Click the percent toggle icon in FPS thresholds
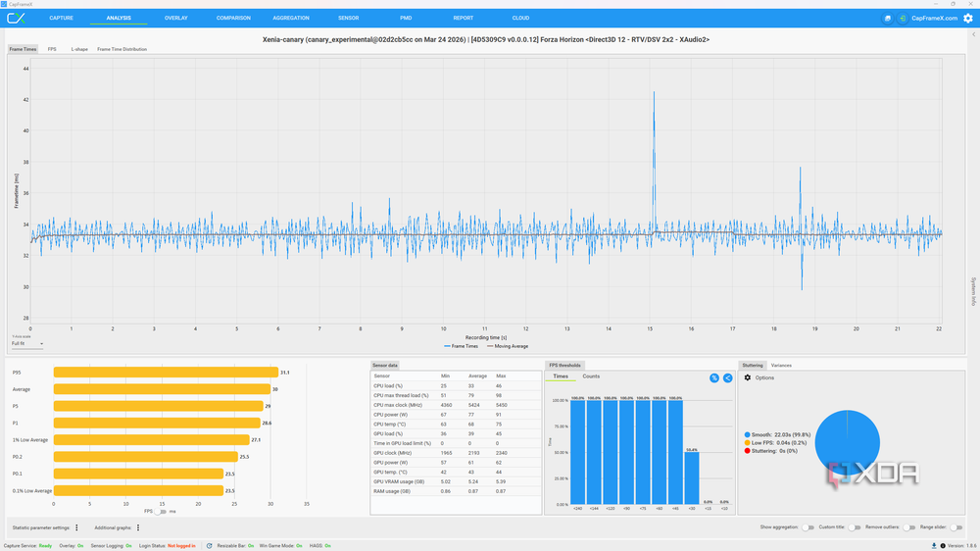 pos(714,377)
